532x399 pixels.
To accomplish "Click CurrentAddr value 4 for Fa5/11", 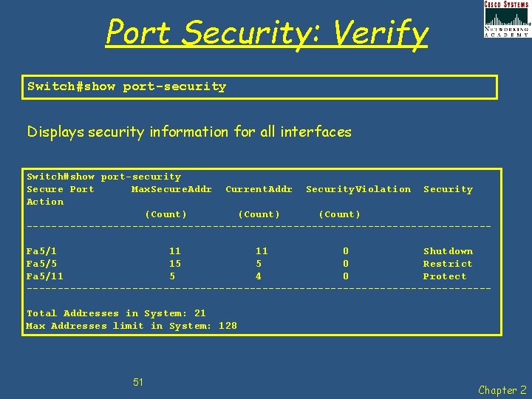I will point(259,276).
